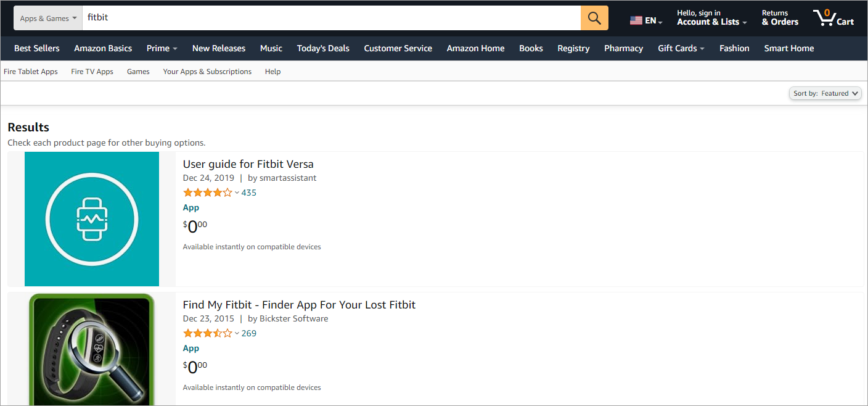Open Smart Home
The height and width of the screenshot is (406, 868).
pos(789,48)
